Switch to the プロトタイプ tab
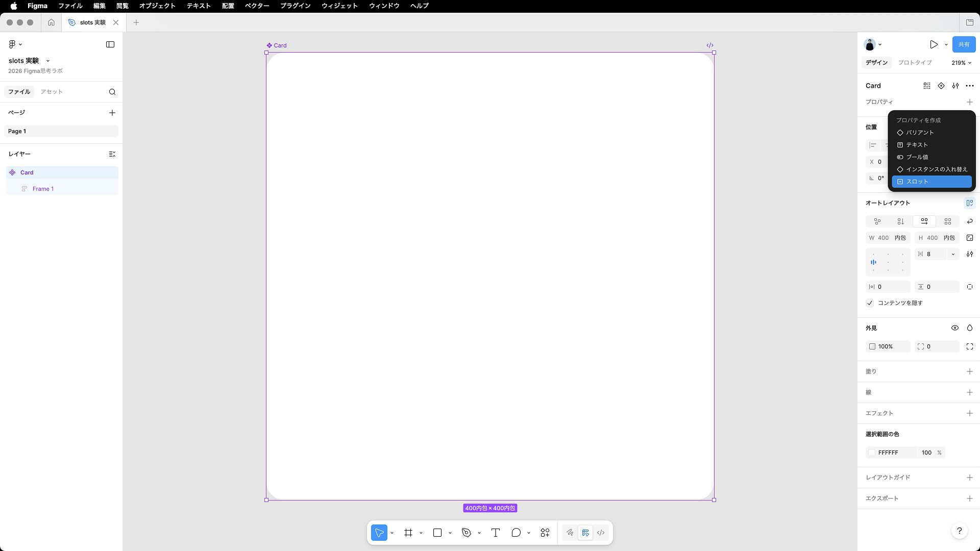The width and height of the screenshot is (980, 551). (915, 63)
